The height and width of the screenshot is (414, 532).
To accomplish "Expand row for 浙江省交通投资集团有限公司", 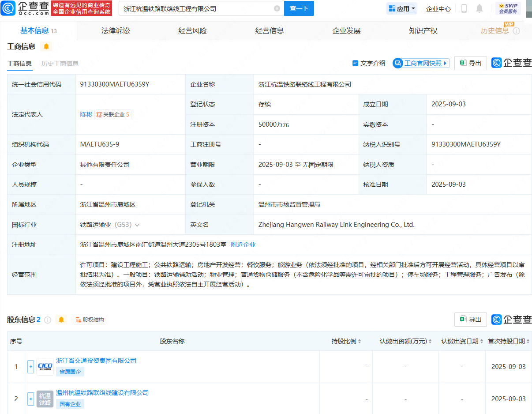I will point(30,366).
